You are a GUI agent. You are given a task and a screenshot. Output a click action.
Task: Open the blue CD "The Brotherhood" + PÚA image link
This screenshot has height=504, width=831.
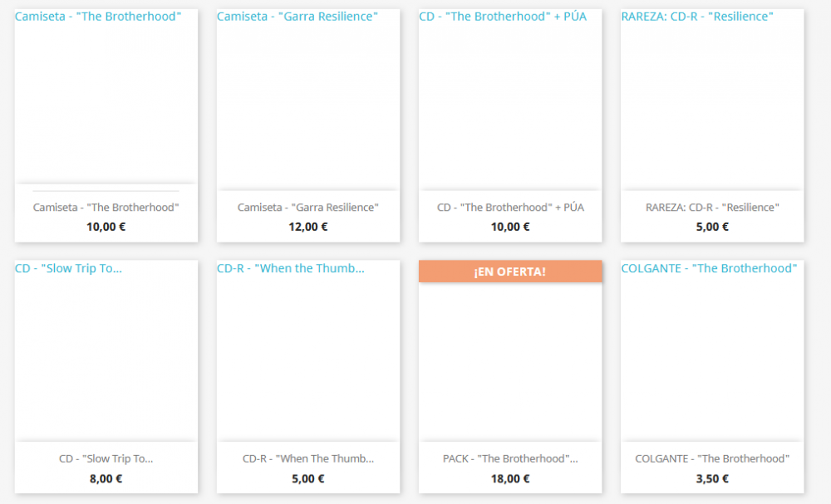[x=503, y=17]
